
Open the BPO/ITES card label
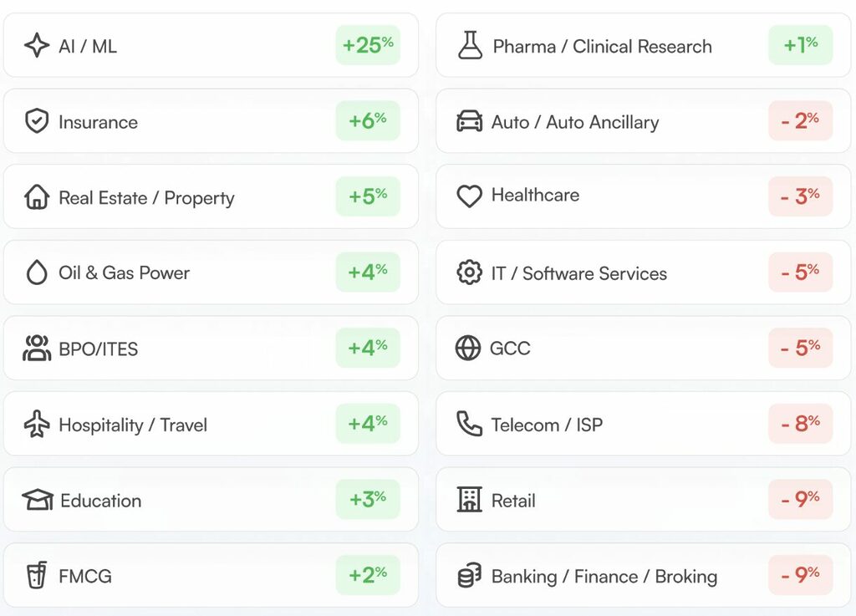[x=99, y=349]
